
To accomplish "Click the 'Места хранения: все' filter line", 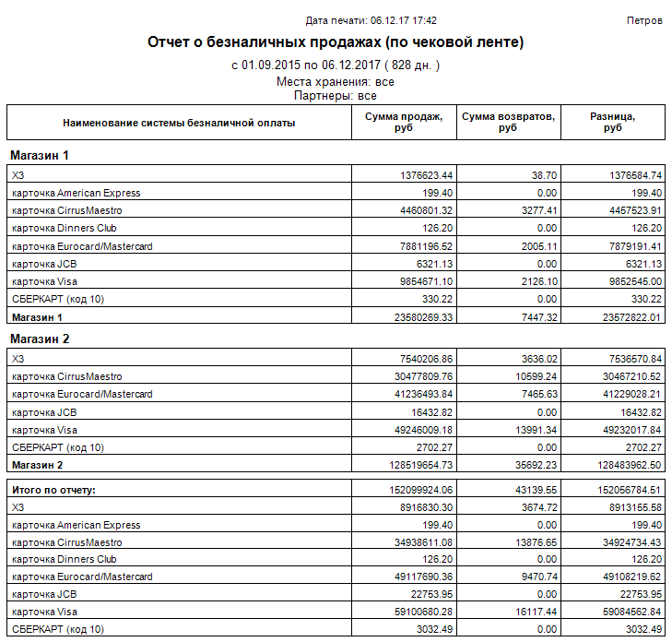I will pyautogui.click(x=336, y=81).
